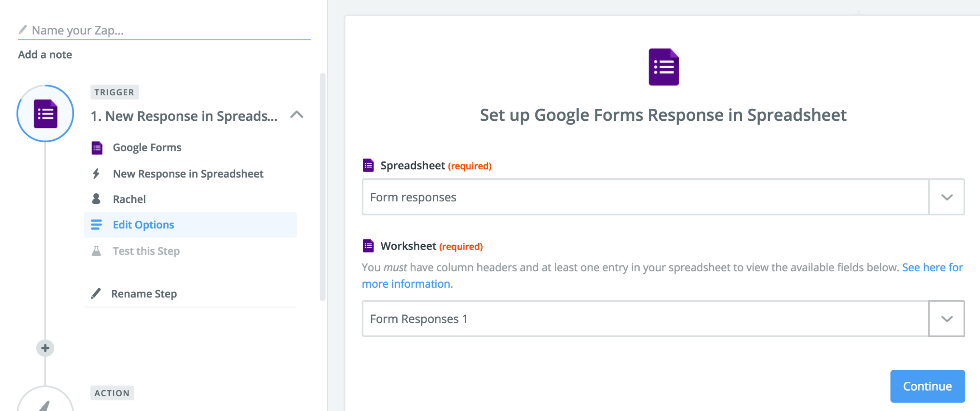980x411 pixels.
Task: Click the TRIGGER label badge
Action: [x=114, y=92]
